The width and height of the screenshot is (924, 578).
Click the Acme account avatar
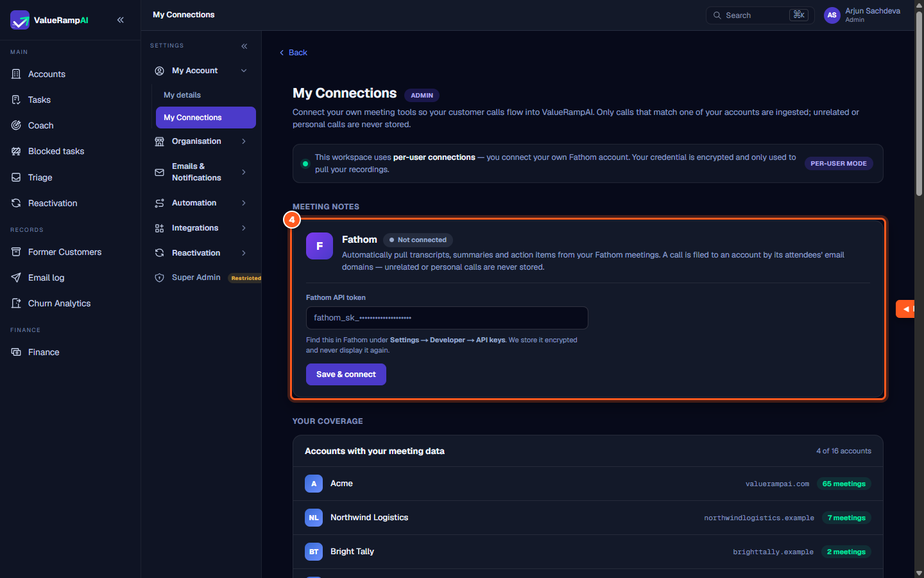(x=314, y=484)
